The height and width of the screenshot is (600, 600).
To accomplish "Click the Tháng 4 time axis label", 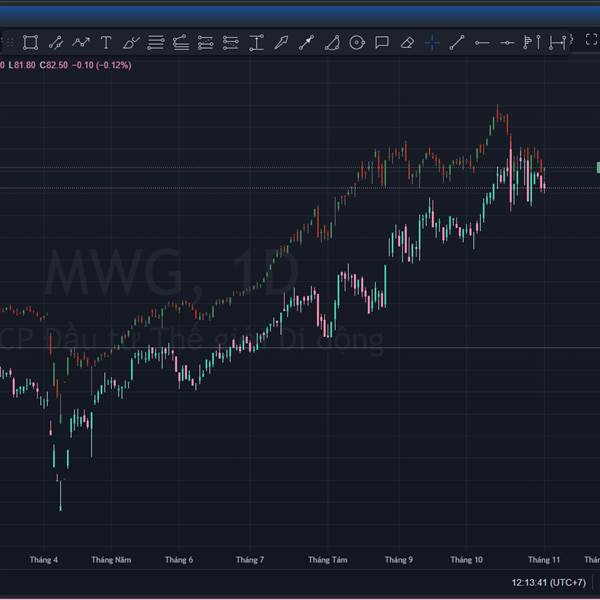I will (44, 560).
